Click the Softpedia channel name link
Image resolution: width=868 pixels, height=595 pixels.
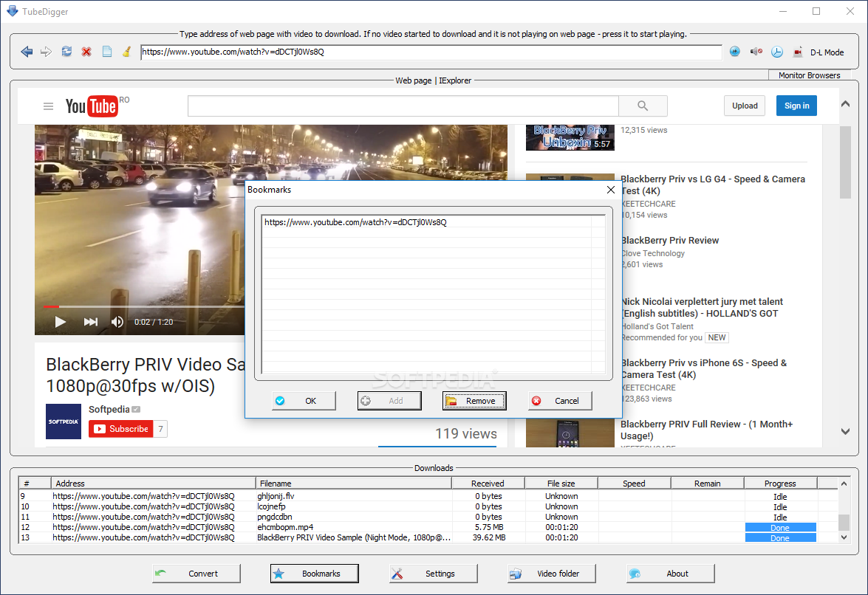tap(109, 409)
